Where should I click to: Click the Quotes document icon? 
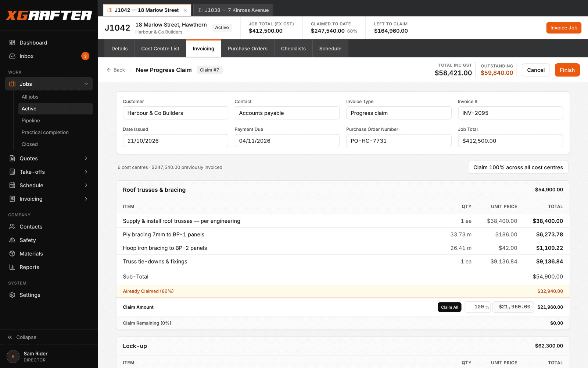point(12,158)
